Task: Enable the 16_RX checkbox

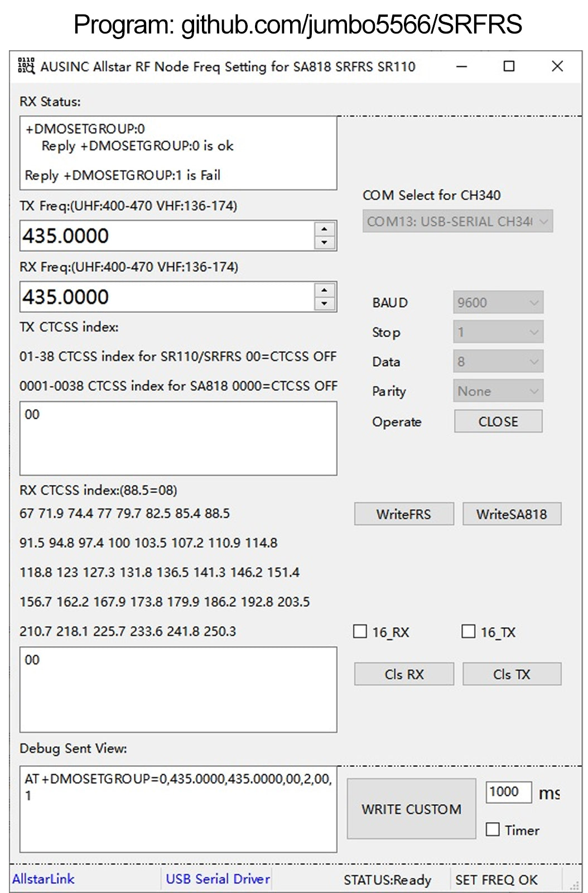Action: tap(360, 631)
